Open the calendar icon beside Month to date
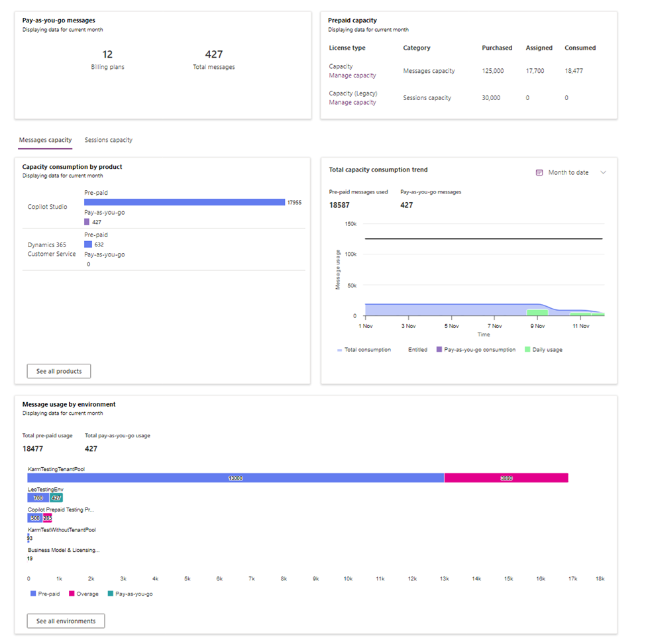Image resolution: width=646 pixels, height=644 pixels. point(539,173)
